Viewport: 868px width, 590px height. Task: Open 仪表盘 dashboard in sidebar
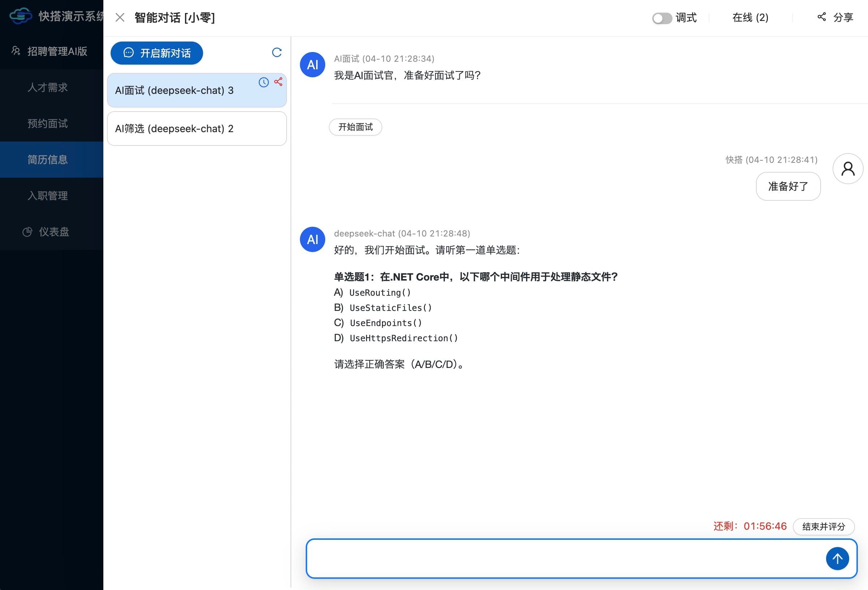coord(52,232)
